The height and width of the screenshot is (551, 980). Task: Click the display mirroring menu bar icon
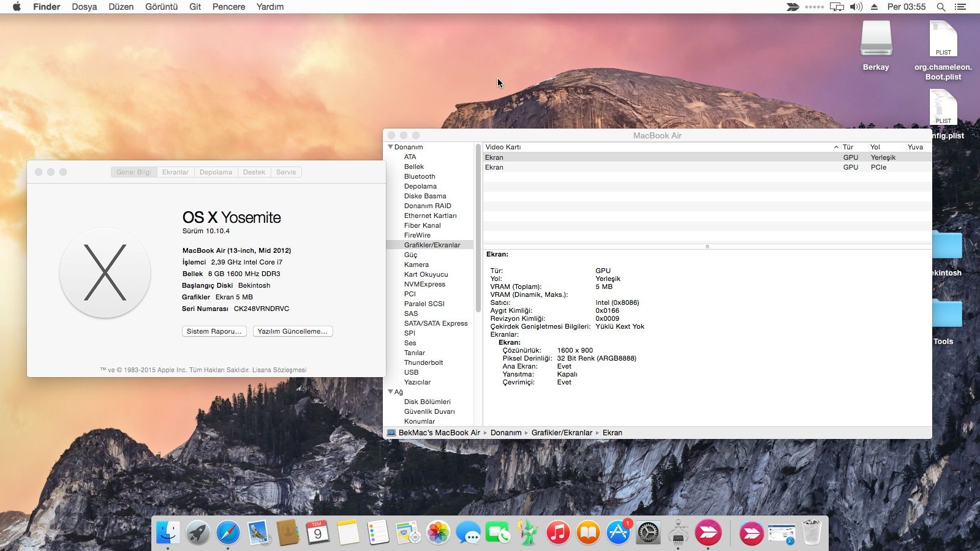click(x=837, y=7)
